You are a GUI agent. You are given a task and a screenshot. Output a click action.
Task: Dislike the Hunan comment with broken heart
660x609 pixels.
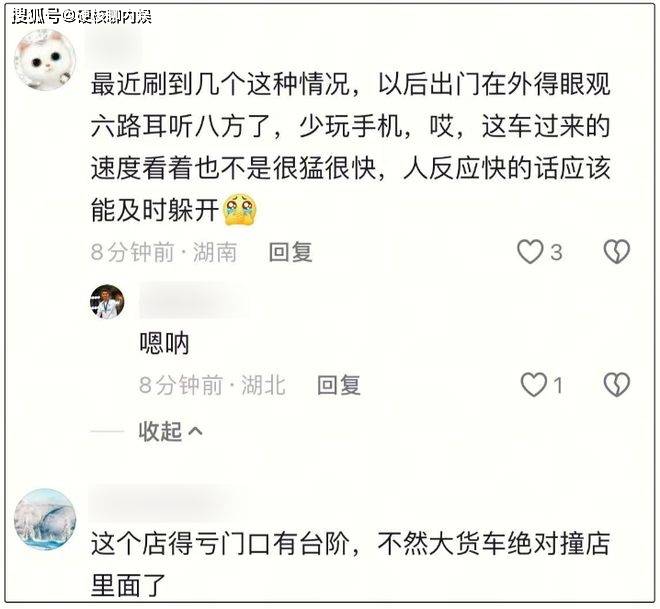point(616,252)
